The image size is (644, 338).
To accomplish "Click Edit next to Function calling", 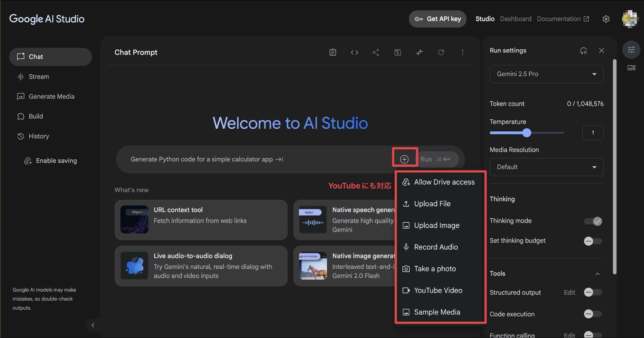I will pos(569,335).
